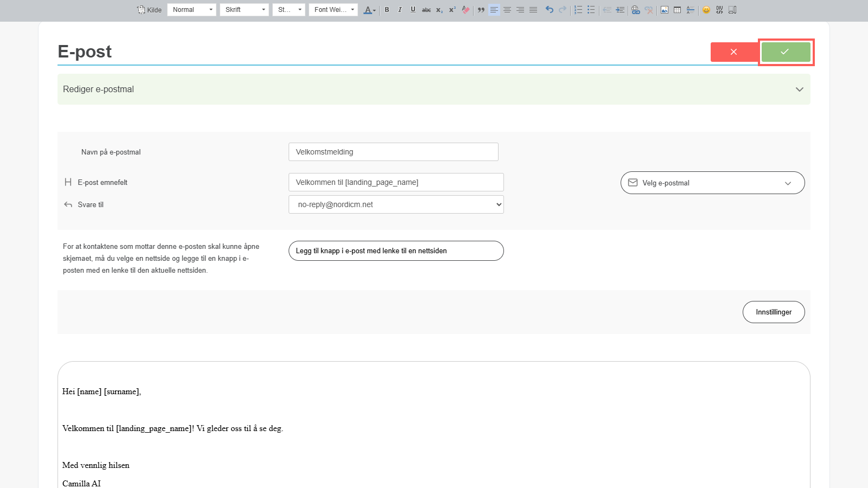Cancel with the red X button
The width and height of the screenshot is (868, 488).
[734, 52]
